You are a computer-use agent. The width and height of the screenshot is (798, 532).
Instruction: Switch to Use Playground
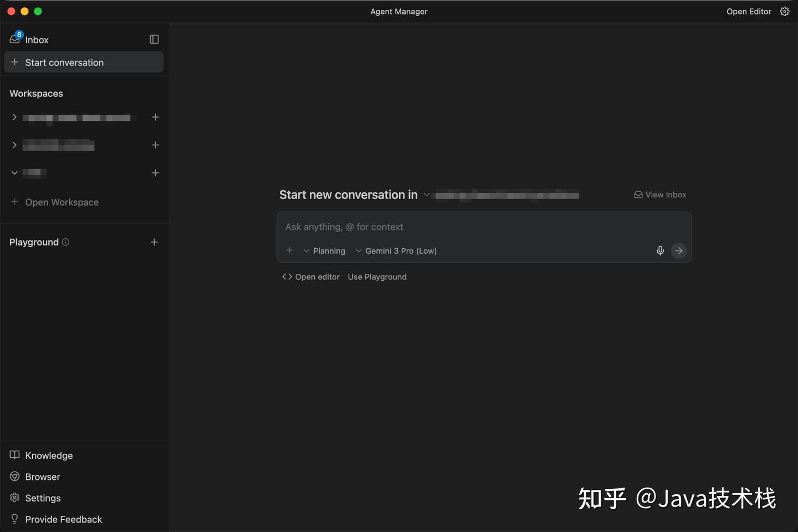coord(377,277)
